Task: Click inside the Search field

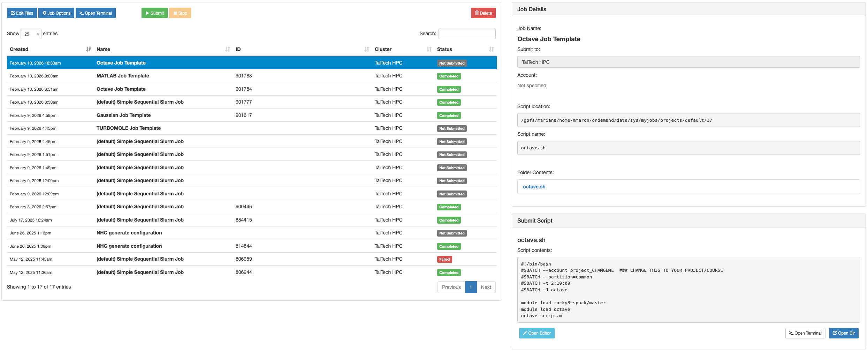Action: click(x=467, y=33)
